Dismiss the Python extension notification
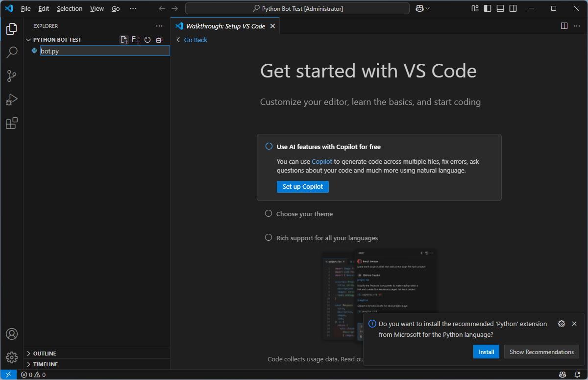Image resolution: width=588 pixels, height=380 pixels. click(x=574, y=324)
